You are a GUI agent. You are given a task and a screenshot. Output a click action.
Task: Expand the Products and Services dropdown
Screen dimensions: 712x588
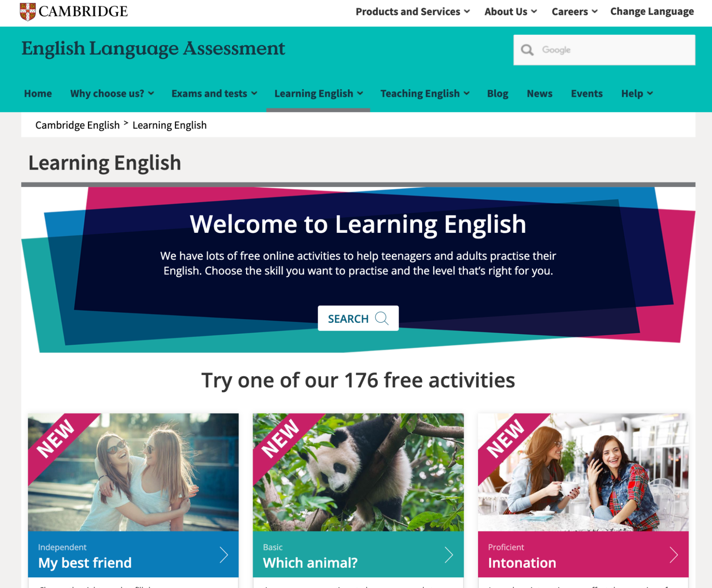412,12
